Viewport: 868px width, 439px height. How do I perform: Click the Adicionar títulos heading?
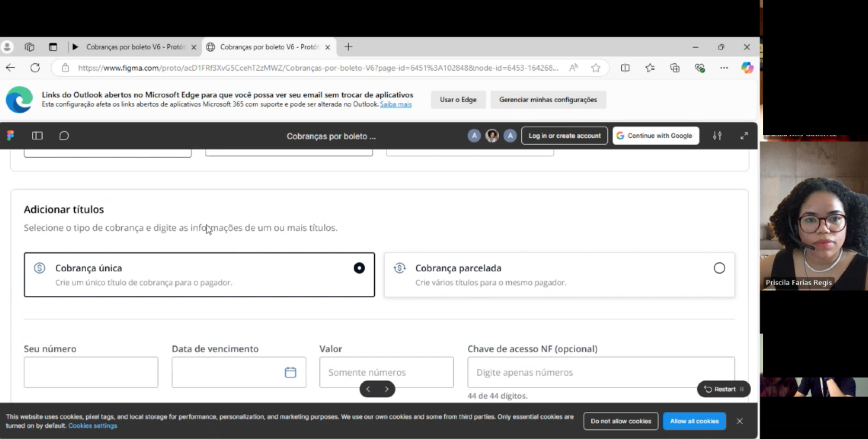pos(64,209)
